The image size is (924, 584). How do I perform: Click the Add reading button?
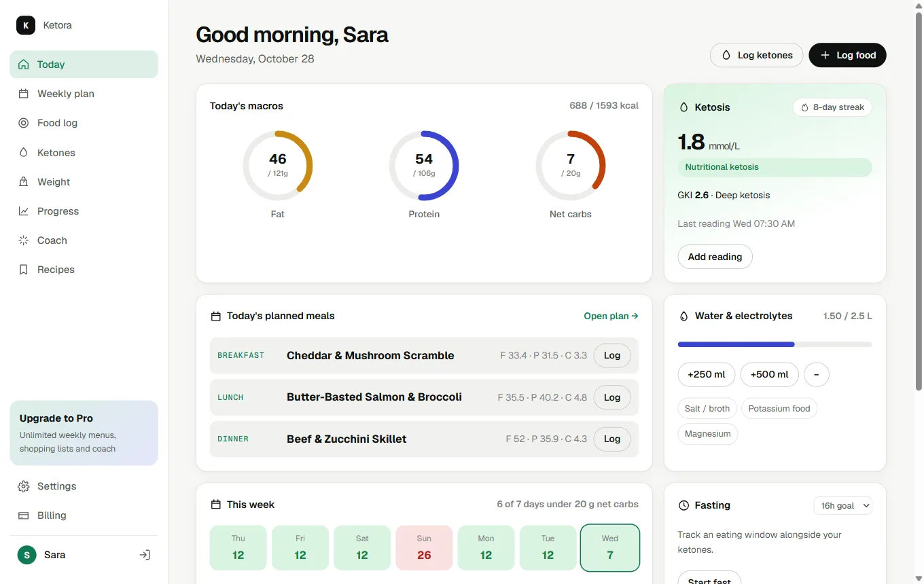coord(715,257)
